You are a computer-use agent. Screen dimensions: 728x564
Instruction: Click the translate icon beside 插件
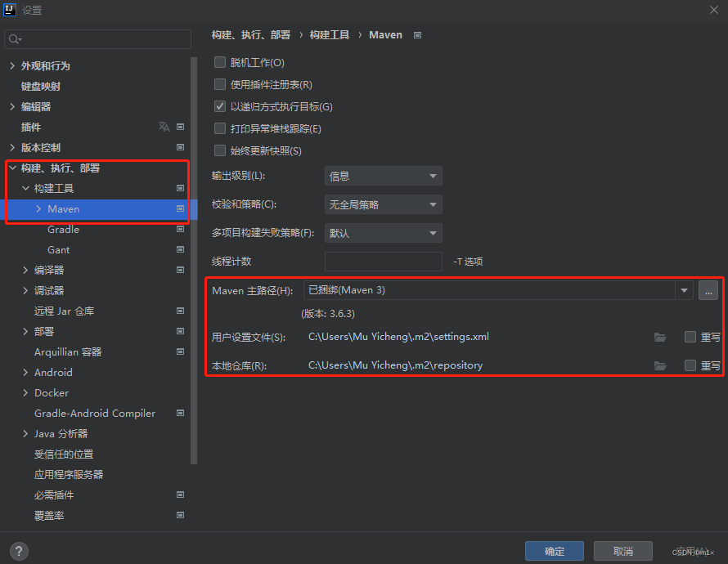pyautogui.click(x=164, y=127)
